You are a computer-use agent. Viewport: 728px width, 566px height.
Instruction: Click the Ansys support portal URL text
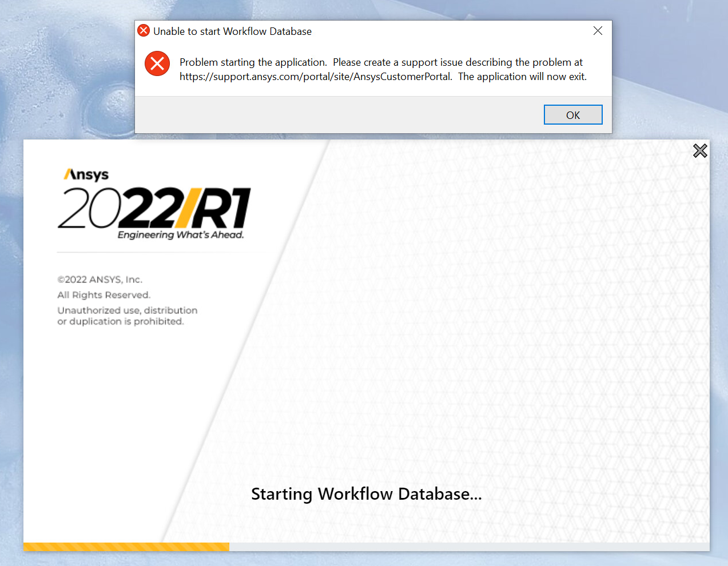click(316, 77)
